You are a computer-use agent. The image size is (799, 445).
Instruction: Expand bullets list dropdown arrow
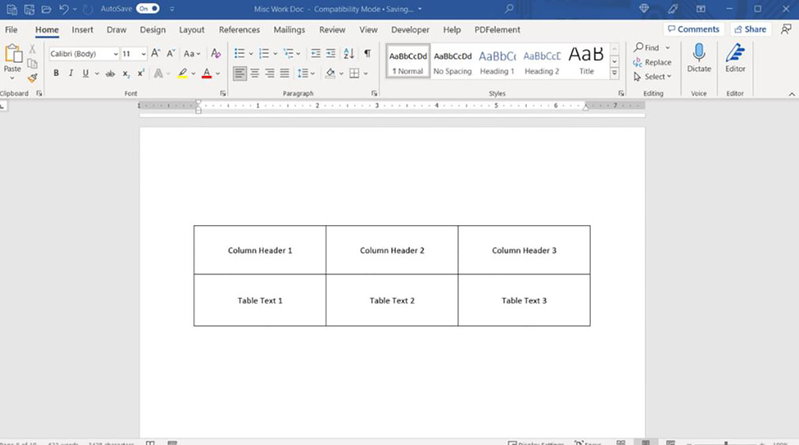pos(251,54)
